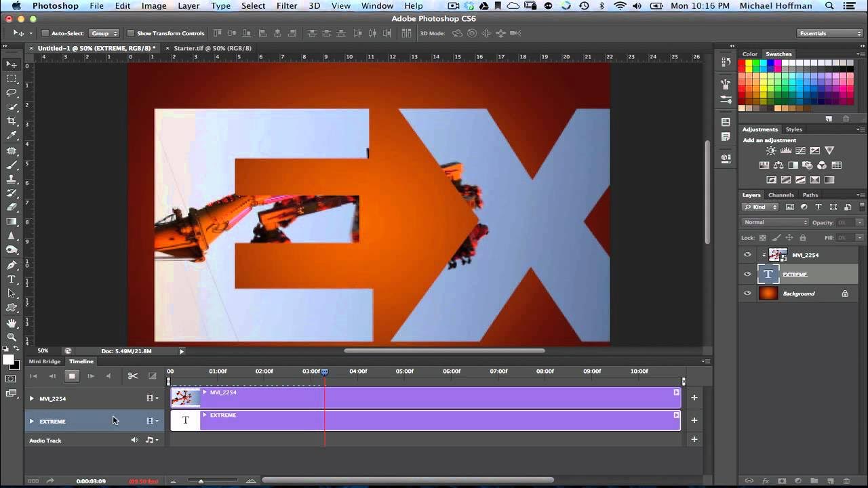Hide the Background layer visibility eye
This screenshot has width=868, height=488.
[x=747, y=293]
